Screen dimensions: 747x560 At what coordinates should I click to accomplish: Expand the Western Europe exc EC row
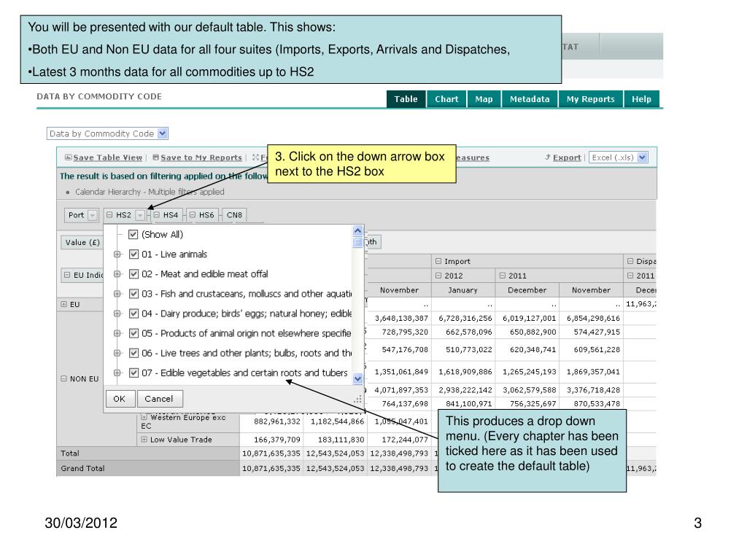pos(144,418)
